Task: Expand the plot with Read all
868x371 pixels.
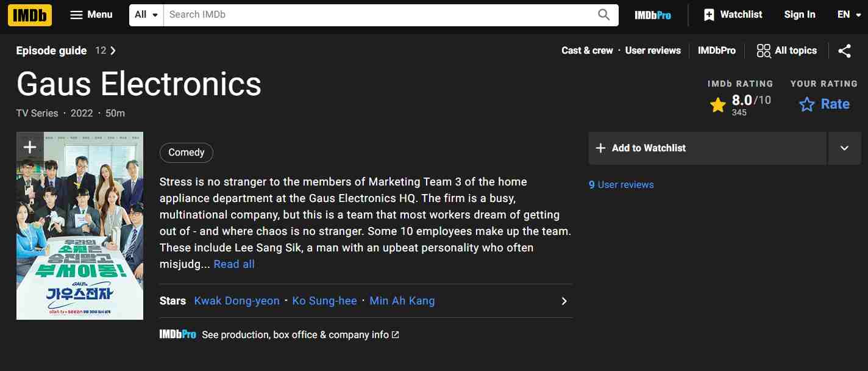Action: click(x=234, y=264)
